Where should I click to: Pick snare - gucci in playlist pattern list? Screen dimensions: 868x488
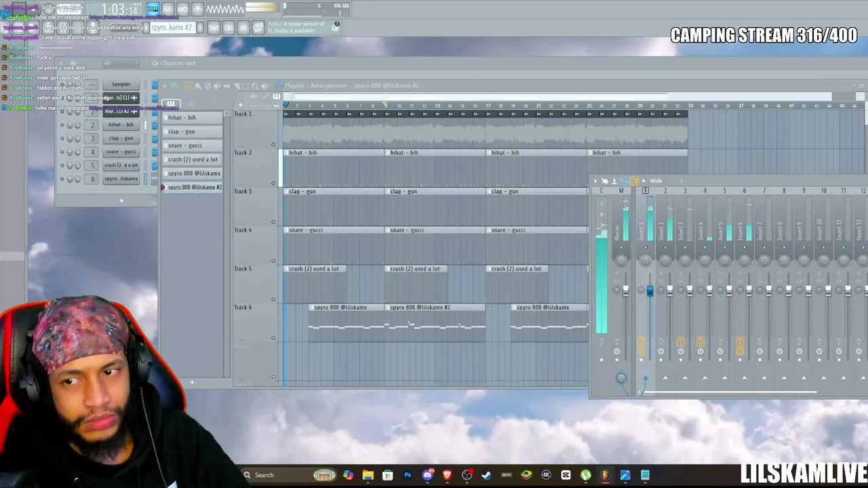[193, 145]
